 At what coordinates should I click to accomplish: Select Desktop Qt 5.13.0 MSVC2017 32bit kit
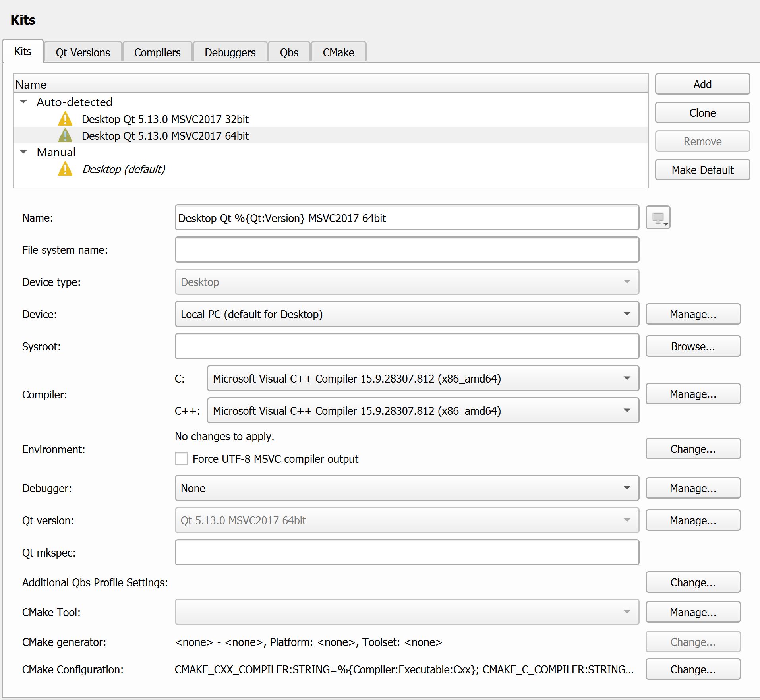click(x=165, y=119)
